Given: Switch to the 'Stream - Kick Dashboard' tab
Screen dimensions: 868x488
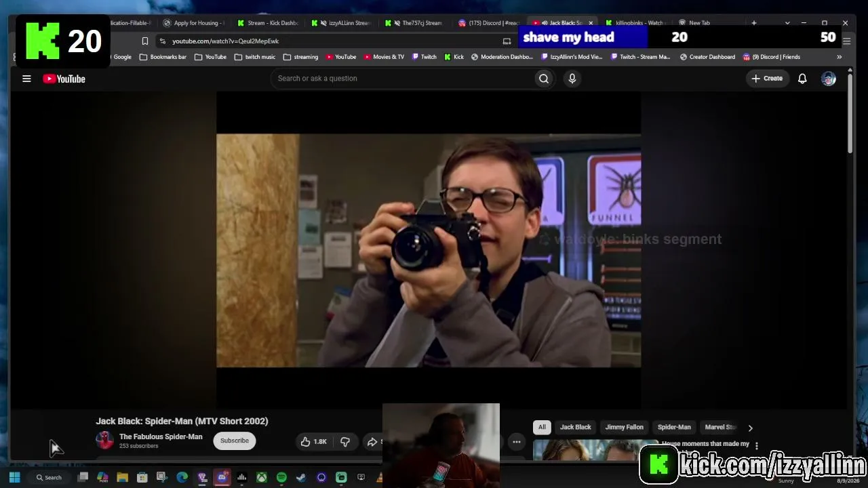Looking at the screenshot, I should [x=267, y=23].
